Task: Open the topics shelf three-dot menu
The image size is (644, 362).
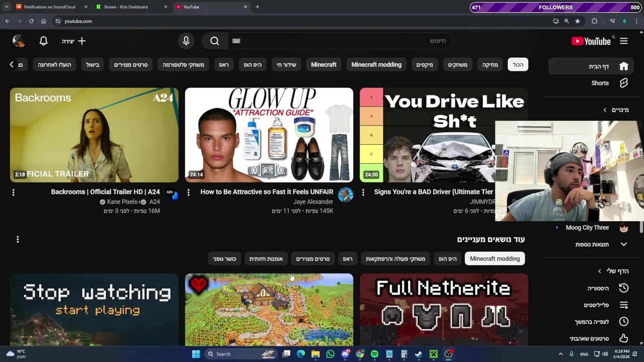Action: tap(18, 239)
